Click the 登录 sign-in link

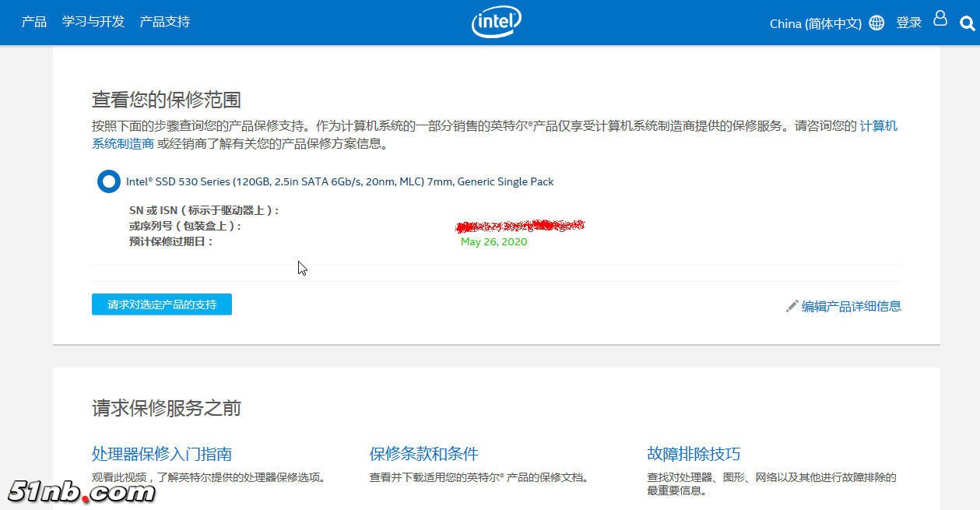point(909,23)
